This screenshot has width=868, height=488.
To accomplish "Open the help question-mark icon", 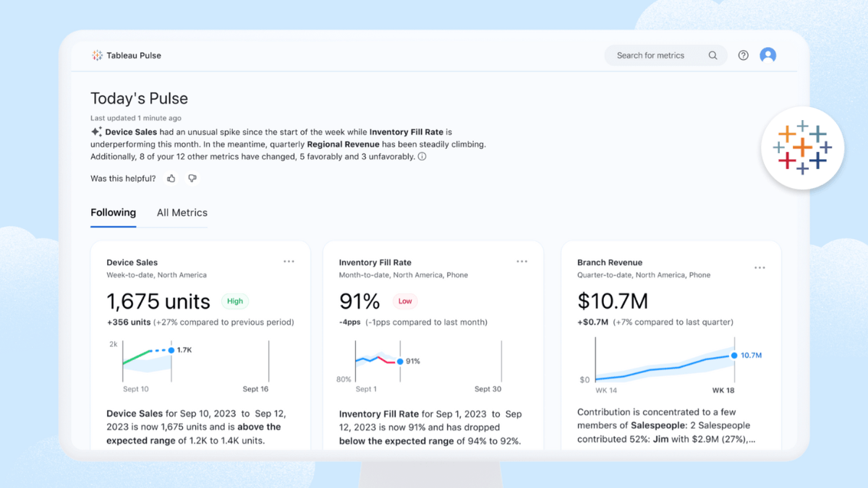I will [x=743, y=55].
